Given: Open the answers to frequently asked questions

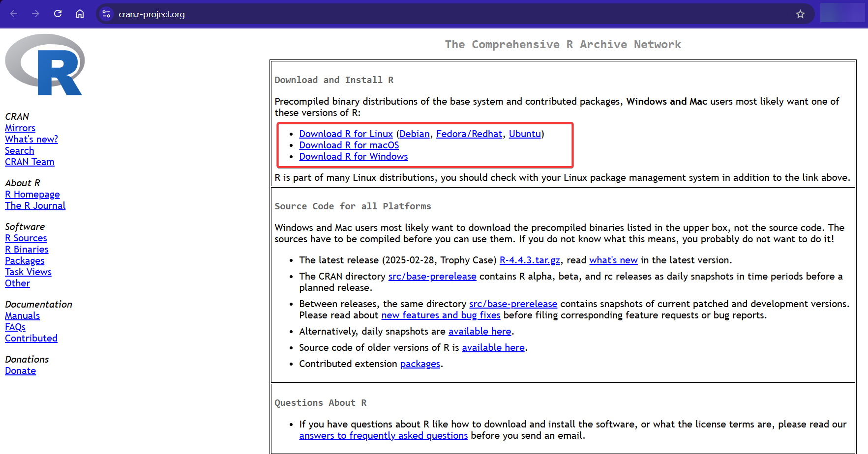Looking at the screenshot, I should pyautogui.click(x=383, y=435).
